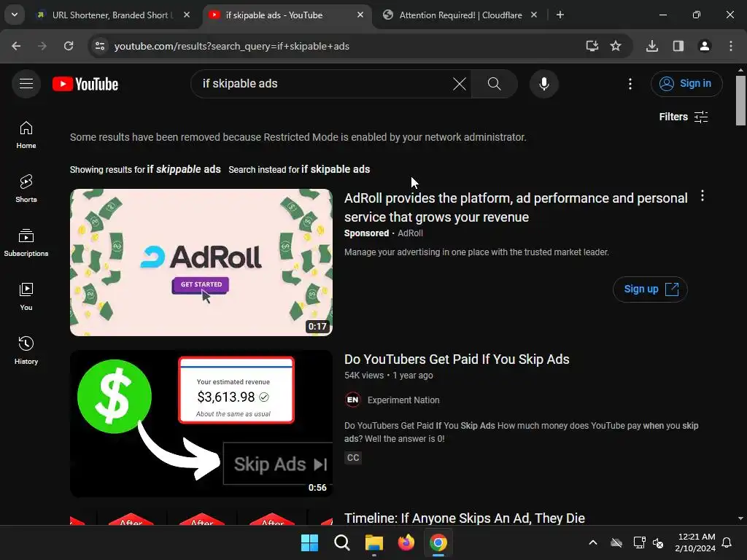Image resolution: width=747 pixels, height=560 pixels.
Task: Open the browser downloads icon
Action: point(652,46)
